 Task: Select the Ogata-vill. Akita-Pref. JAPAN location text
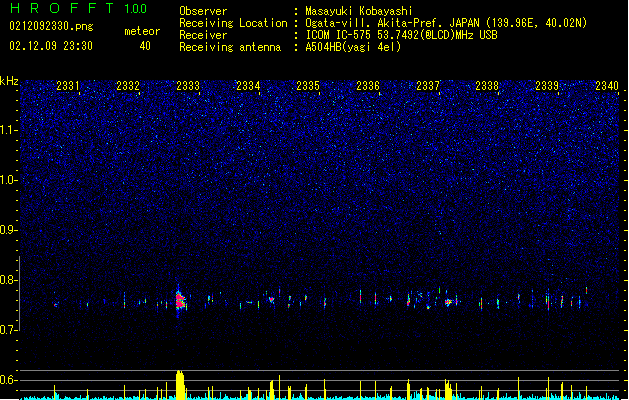[x=446, y=23]
